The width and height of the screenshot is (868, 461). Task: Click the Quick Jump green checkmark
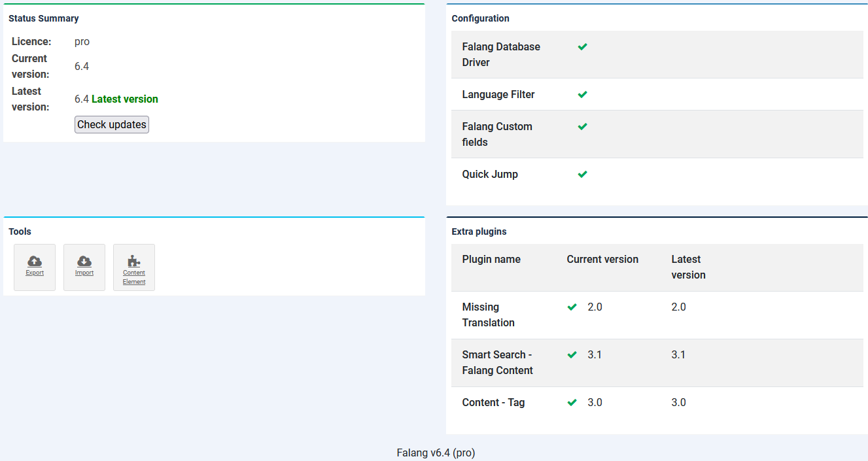[x=582, y=175]
